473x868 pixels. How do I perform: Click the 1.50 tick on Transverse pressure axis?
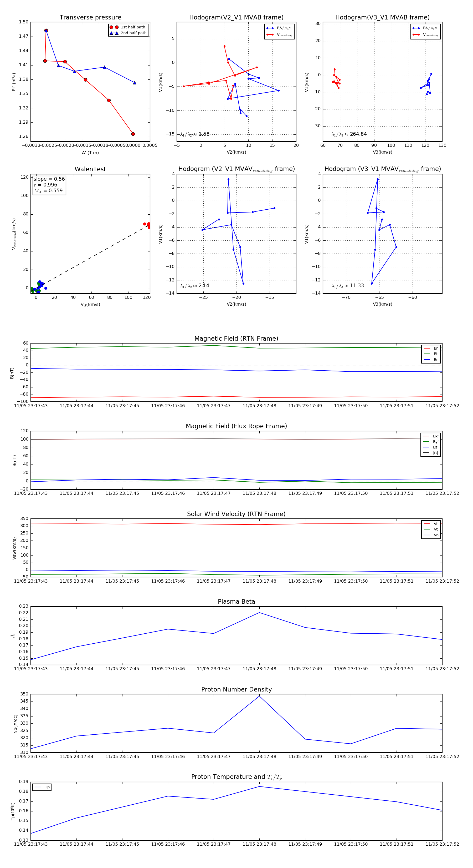tap(24, 22)
